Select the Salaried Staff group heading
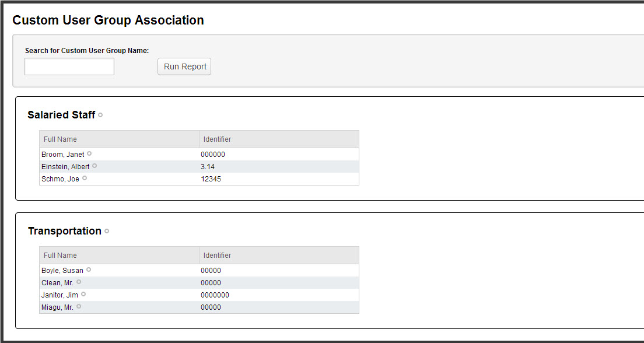644x343 pixels. pos(61,114)
